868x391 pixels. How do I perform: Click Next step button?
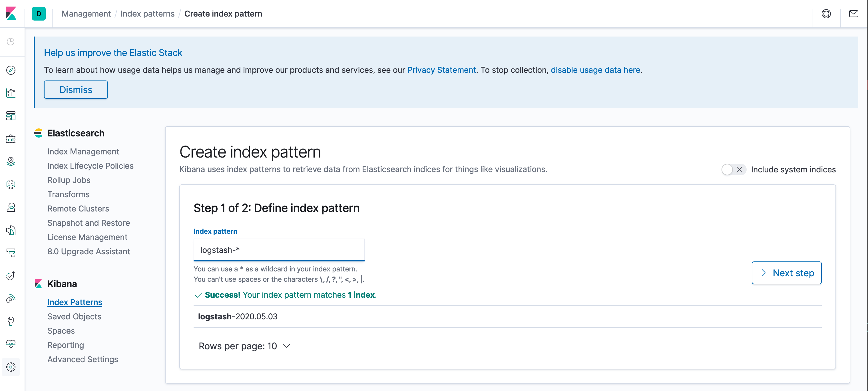786,273
